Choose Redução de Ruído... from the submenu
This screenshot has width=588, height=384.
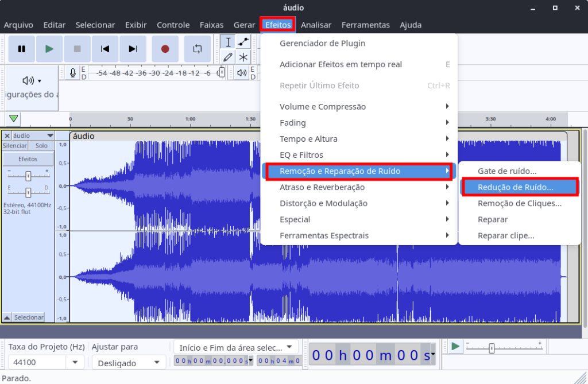(x=515, y=187)
